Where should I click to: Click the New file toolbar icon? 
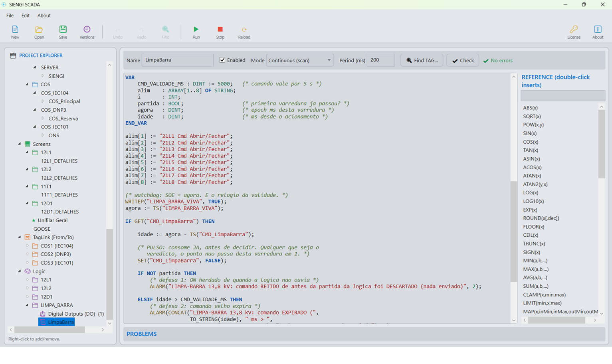click(15, 30)
